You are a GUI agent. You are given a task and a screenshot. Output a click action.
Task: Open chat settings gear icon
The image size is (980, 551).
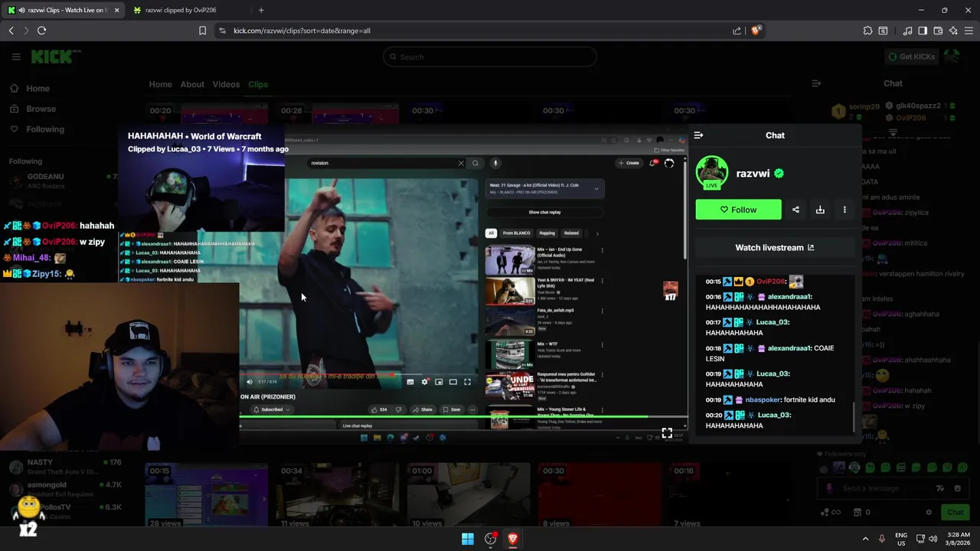point(929,512)
